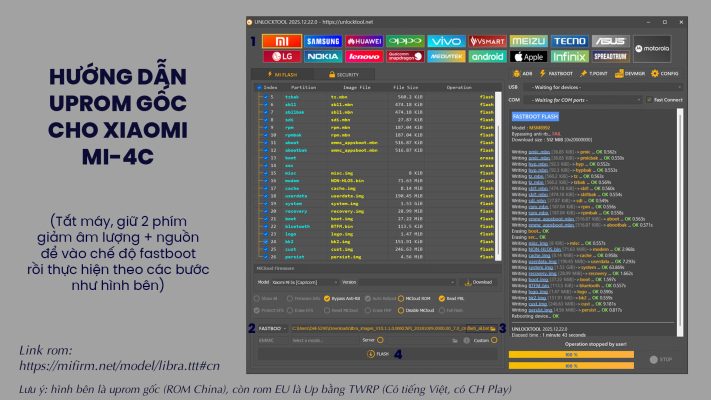Browse for firmware folder icon
Viewport: 711px width, 400px height.
coord(492,327)
